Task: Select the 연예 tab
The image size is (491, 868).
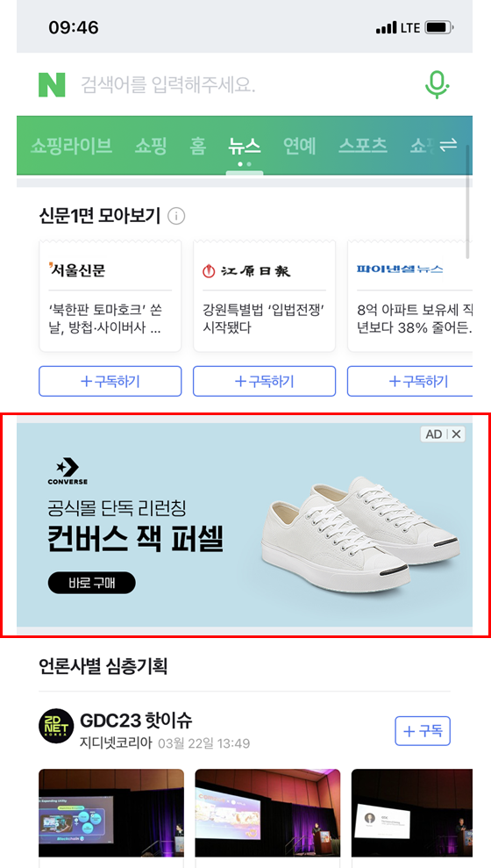Action: (300, 147)
